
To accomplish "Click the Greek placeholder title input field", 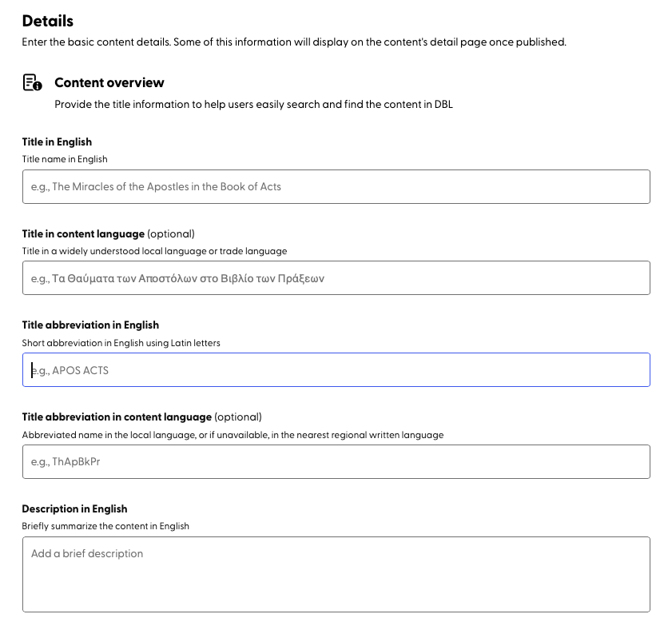I will [x=336, y=278].
